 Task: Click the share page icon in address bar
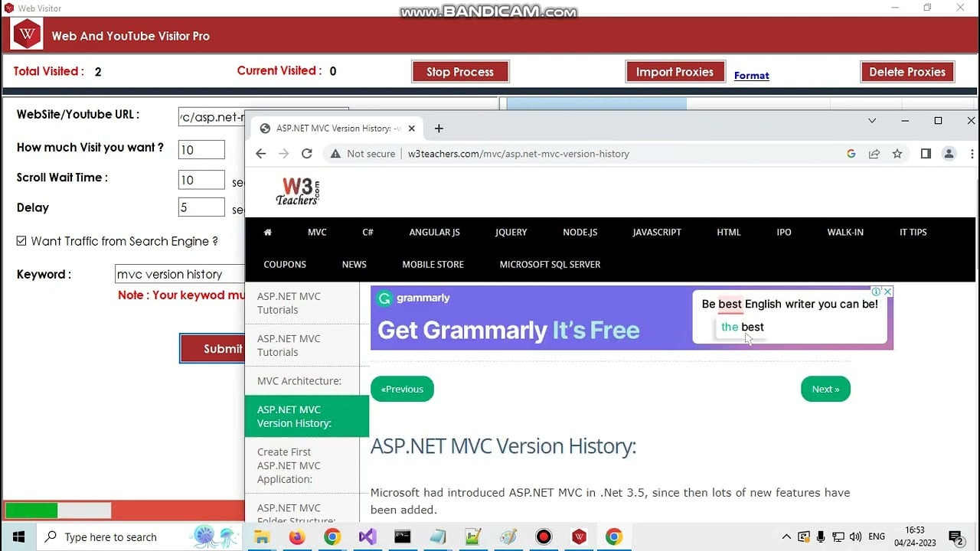(874, 154)
